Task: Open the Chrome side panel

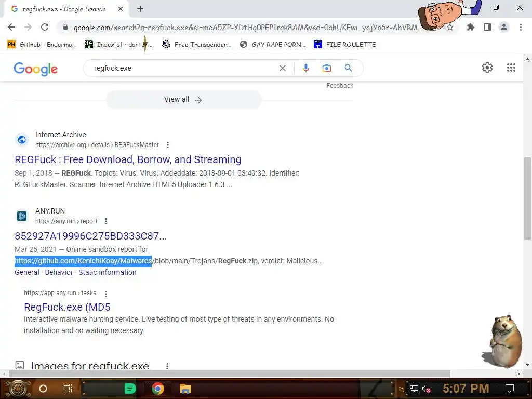Action: click(x=487, y=27)
